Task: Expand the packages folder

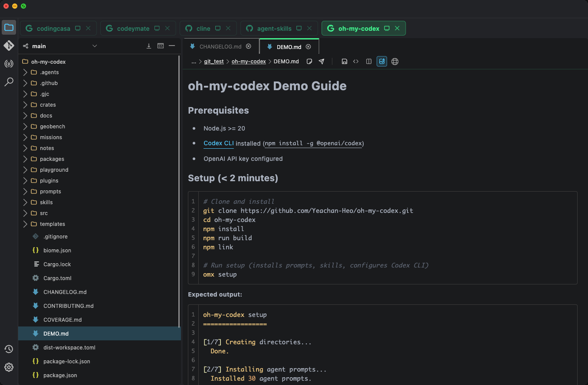Action: pos(25,159)
